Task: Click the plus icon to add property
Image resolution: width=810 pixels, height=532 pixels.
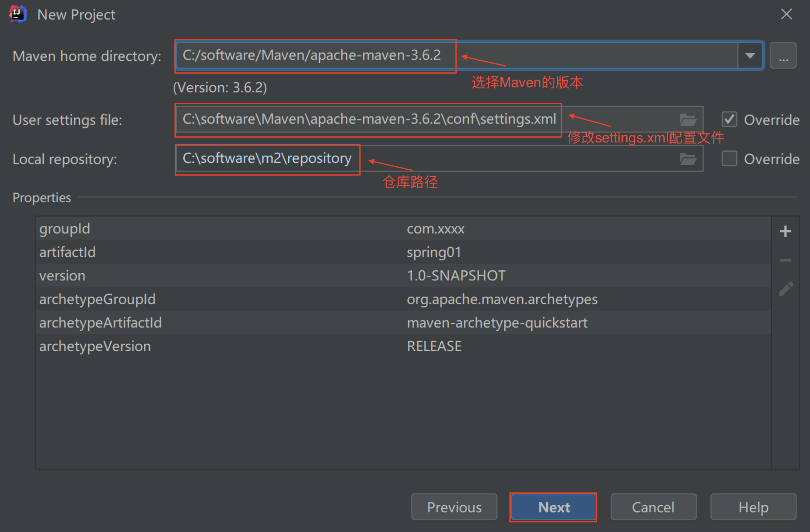Action: [x=785, y=231]
